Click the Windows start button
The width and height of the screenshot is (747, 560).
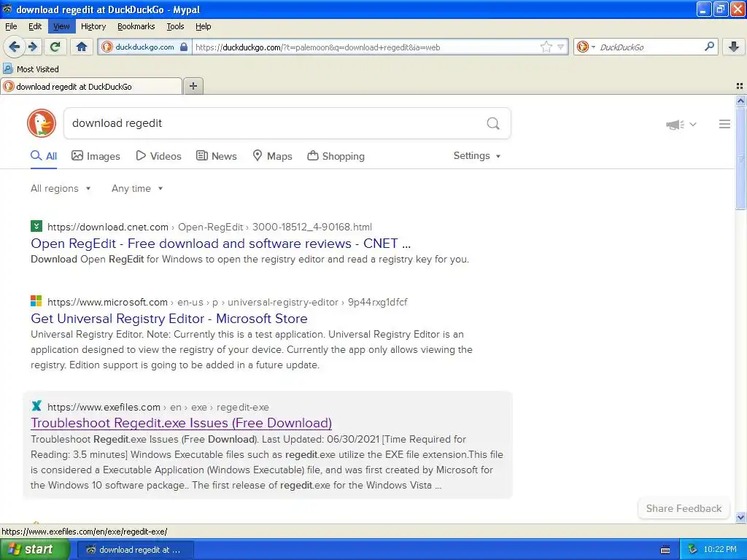click(34, 550)
